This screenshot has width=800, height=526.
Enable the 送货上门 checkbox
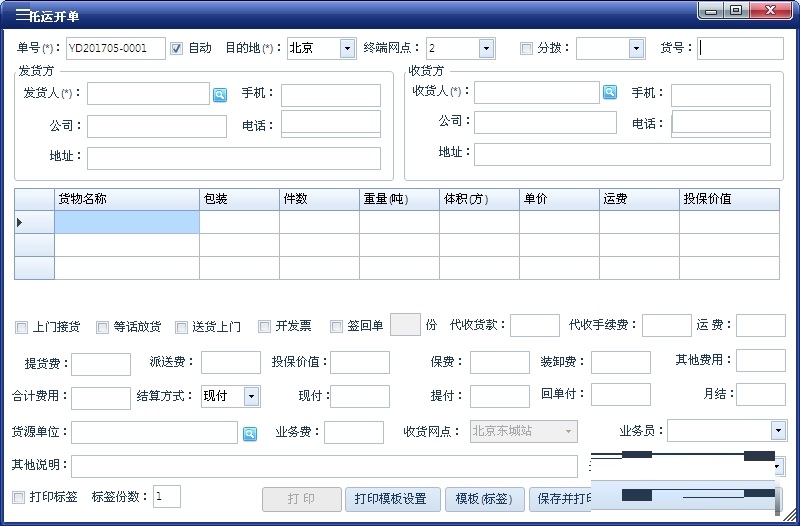tap(181, 327)
